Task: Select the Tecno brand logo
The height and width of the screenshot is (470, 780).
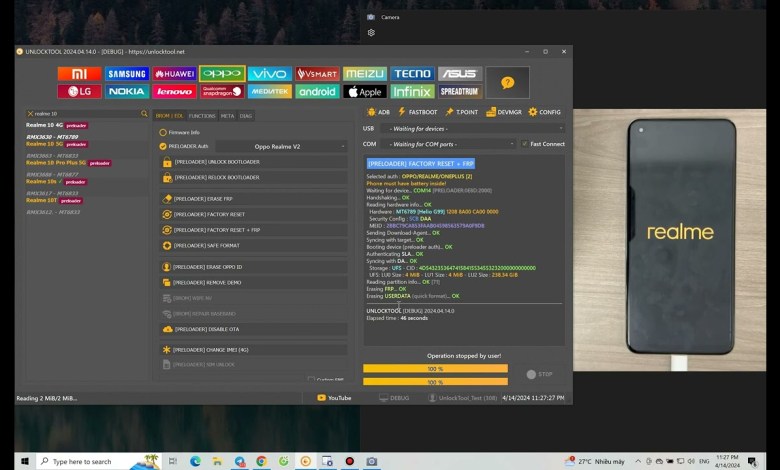Action: [412, 74]
